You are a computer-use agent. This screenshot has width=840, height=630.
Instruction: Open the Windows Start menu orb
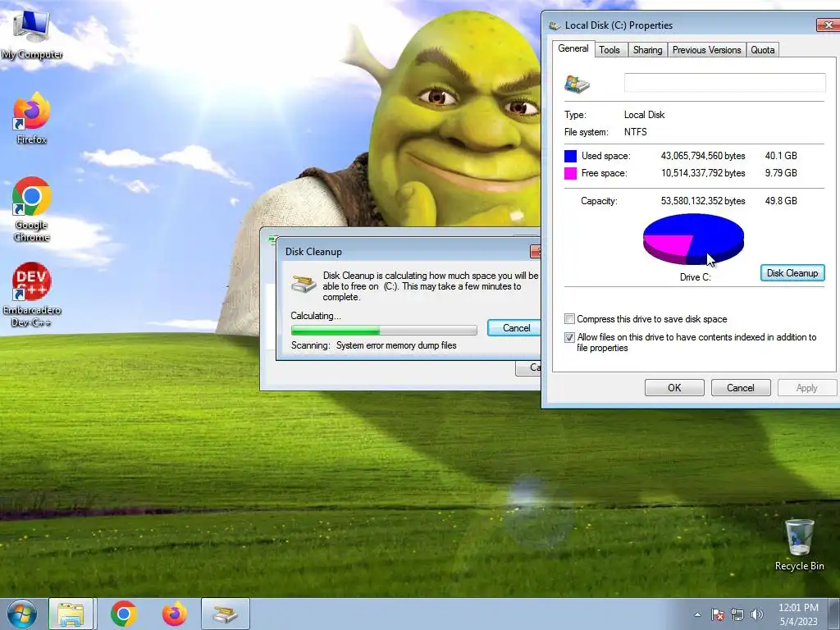22,614
